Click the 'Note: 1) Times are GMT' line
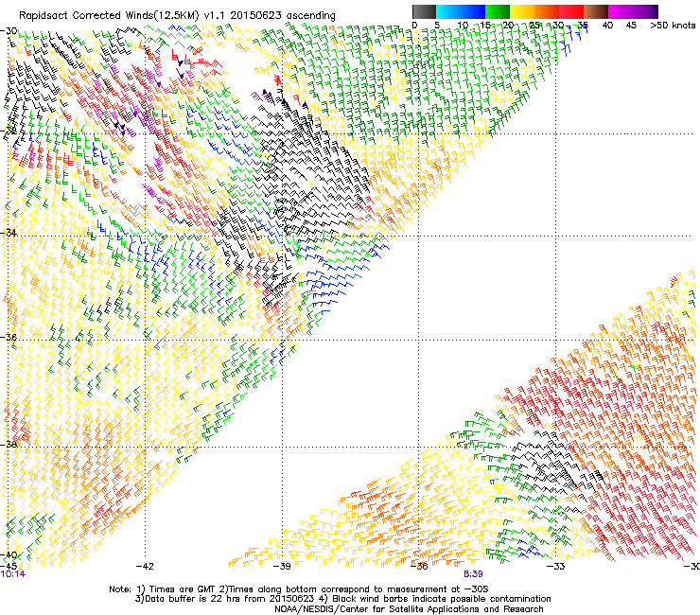 tap(298, 589)
